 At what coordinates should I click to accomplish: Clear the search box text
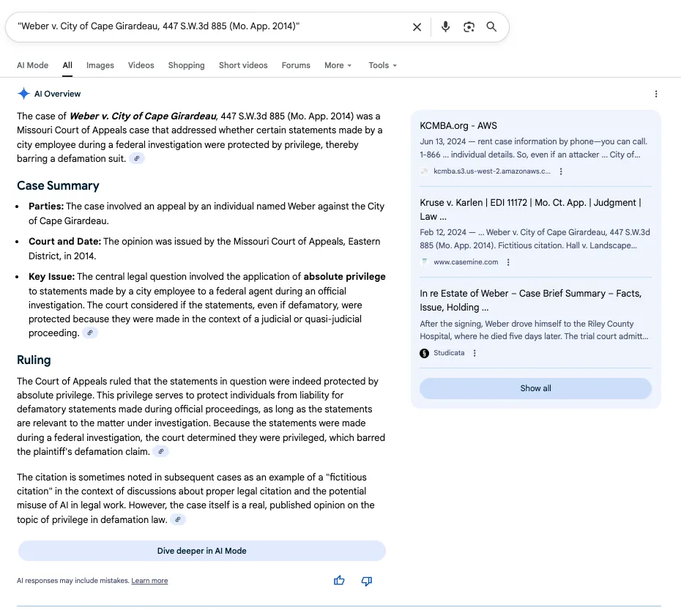(x=417, y=27)
